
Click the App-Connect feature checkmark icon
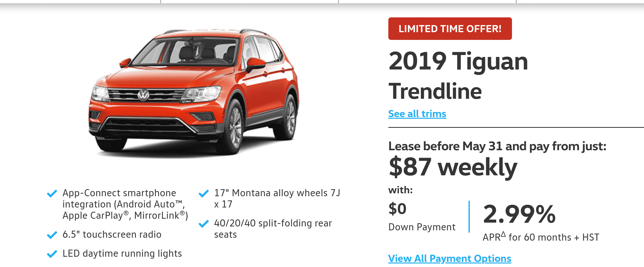(x=52, y=194)
